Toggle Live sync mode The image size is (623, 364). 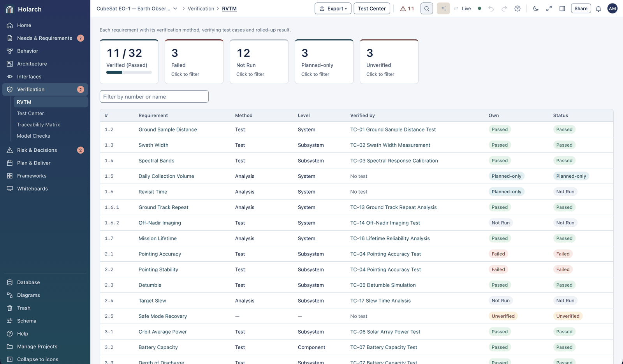[x=463, y=9]
